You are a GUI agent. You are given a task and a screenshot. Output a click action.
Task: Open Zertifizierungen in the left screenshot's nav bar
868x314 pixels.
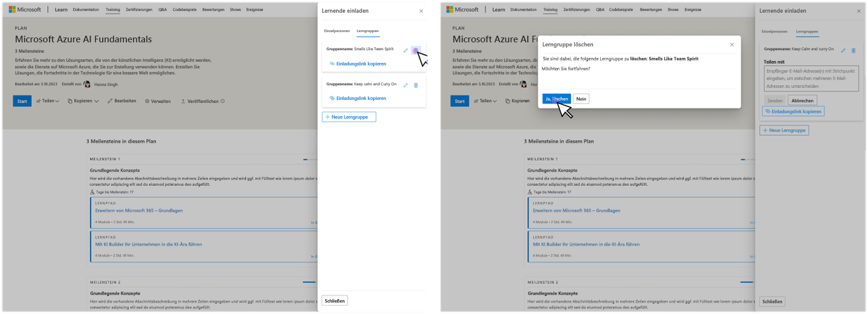139,10
